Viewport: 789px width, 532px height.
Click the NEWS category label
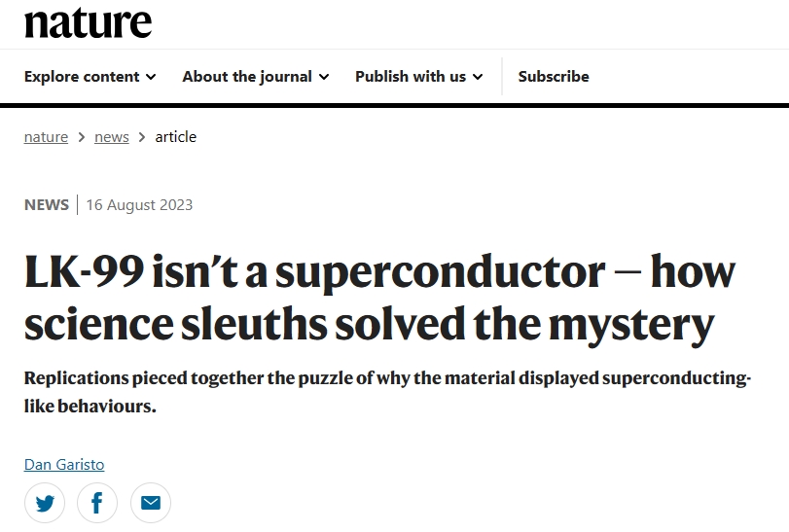pos(47,204)
